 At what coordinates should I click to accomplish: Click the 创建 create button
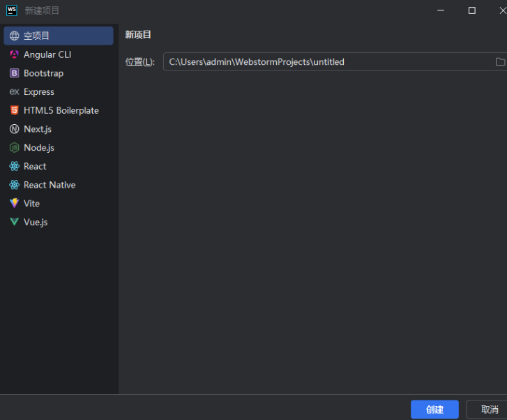point(434,410)
